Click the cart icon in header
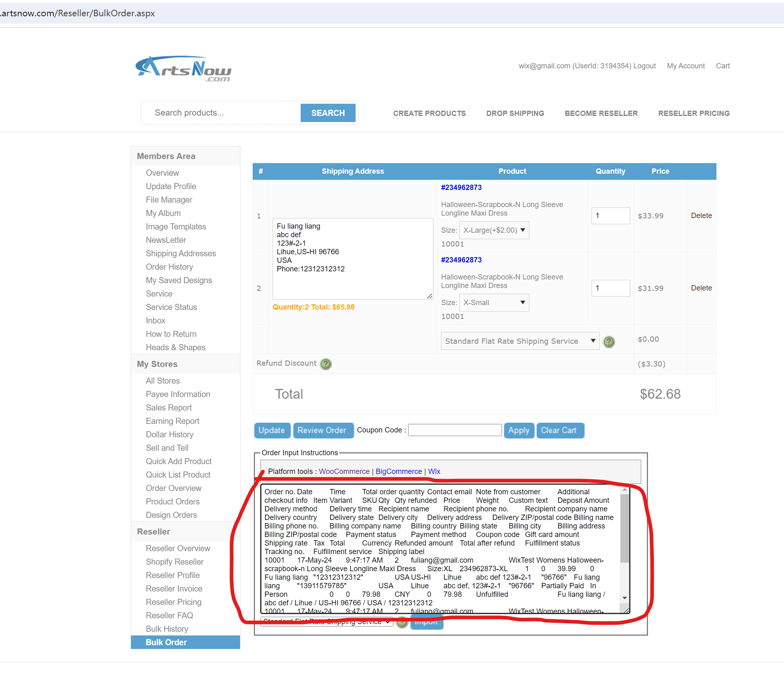This screenshot has width=784, height=681. coord(723,65)
